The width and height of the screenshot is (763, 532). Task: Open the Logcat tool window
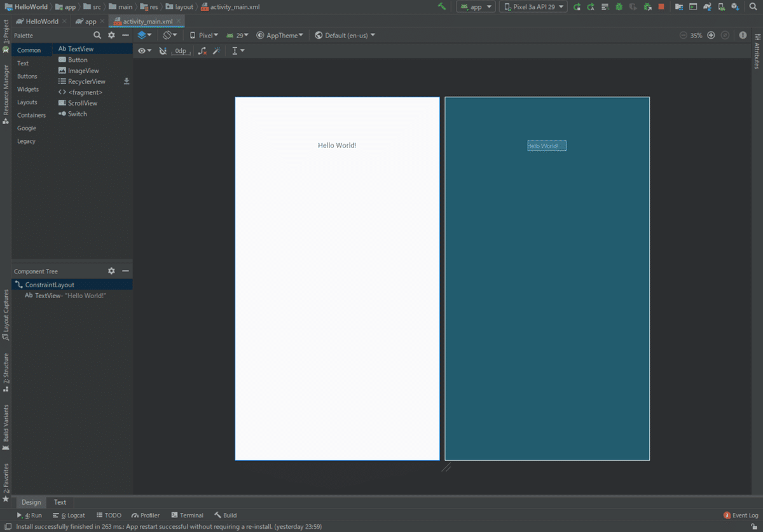69,515
